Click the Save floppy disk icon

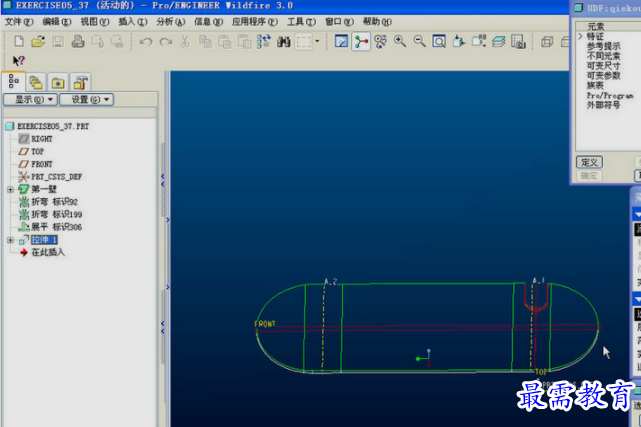point(58,41)
